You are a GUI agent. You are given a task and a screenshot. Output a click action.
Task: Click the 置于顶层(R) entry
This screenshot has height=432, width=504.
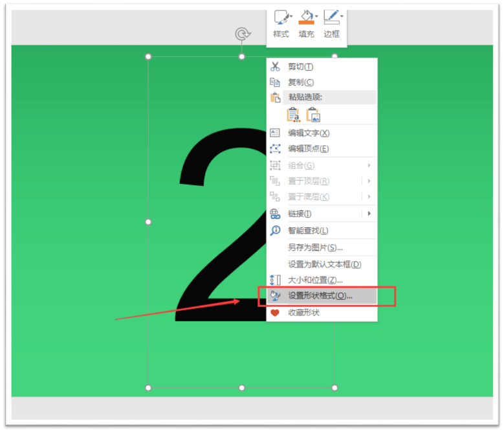pos(322,181)
